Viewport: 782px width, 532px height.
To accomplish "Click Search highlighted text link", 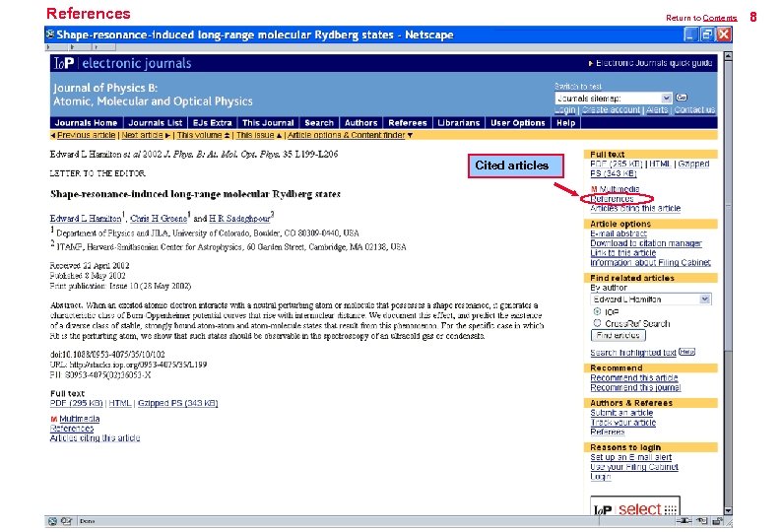I will [x=633, y=353].
